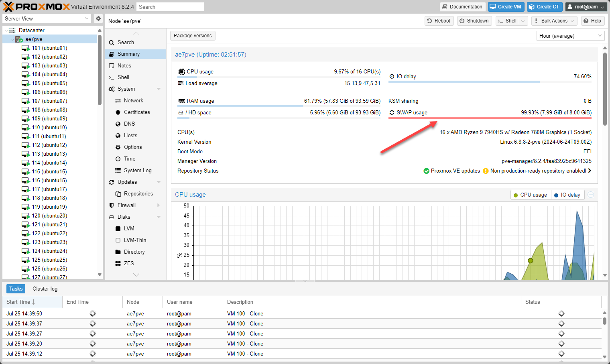610x364 pixels.
Task: Click VM icon for 101 (ubuntu01)
Action: click(x=26, y=48)
